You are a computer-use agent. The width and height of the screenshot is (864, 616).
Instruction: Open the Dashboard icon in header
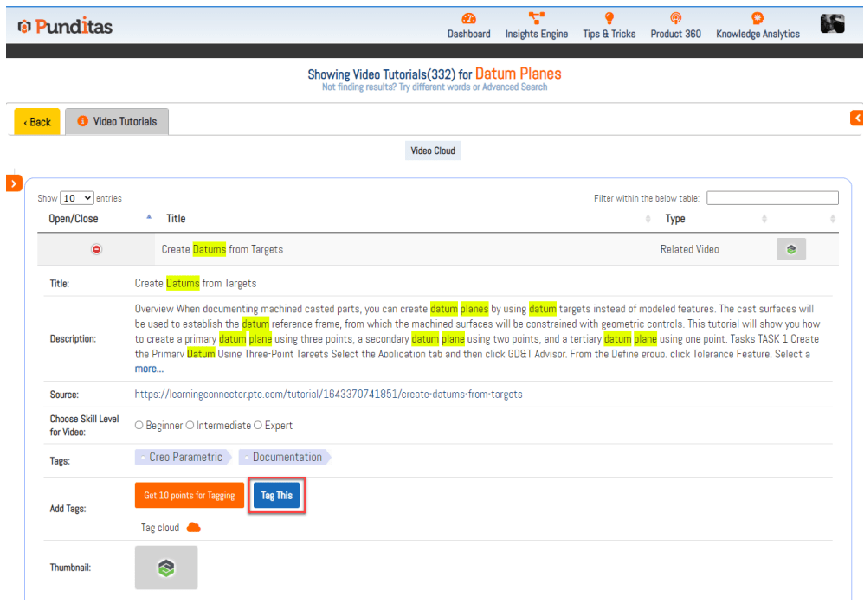point(468,19)
